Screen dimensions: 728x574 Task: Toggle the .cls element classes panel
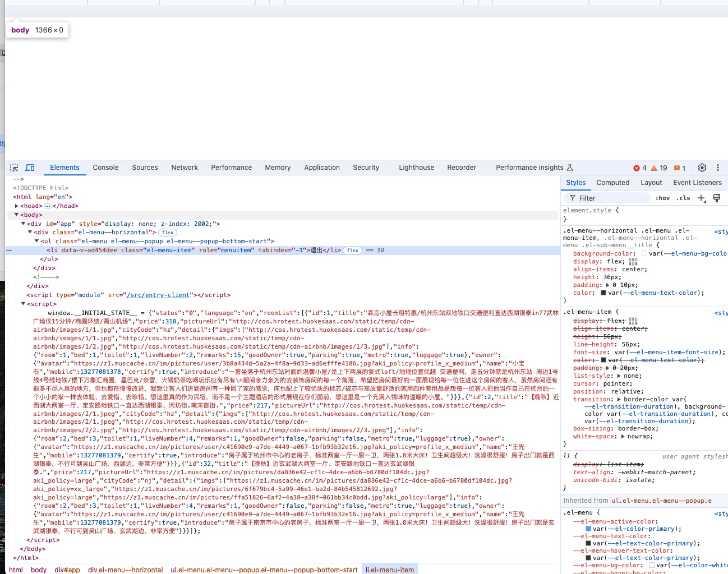click(x=683, y=198)
